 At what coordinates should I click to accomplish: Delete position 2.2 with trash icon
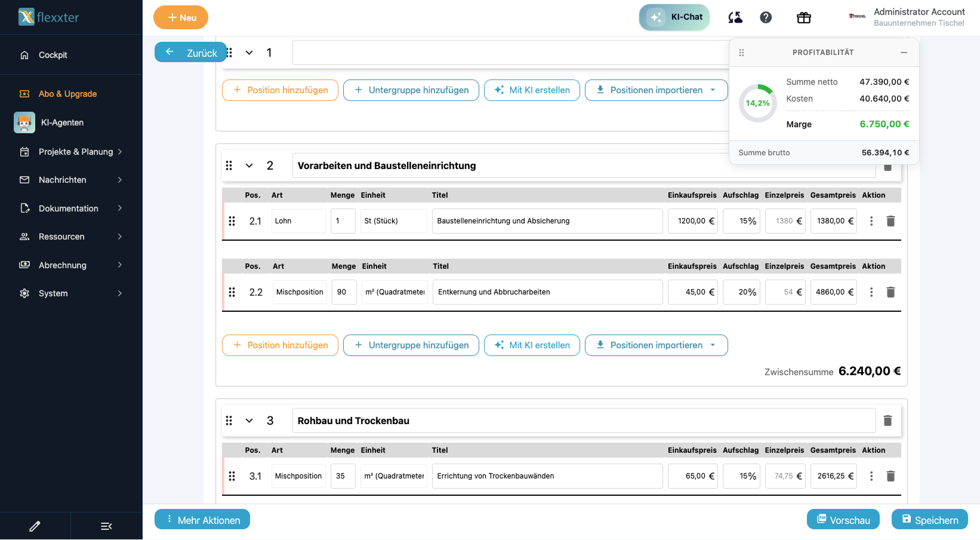[890, 292]
